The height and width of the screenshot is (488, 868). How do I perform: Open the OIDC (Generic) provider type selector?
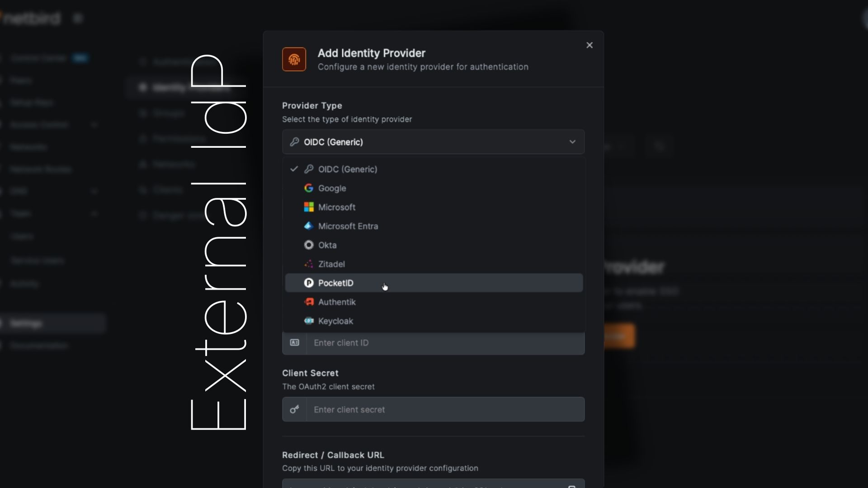(x=433, y=142)
